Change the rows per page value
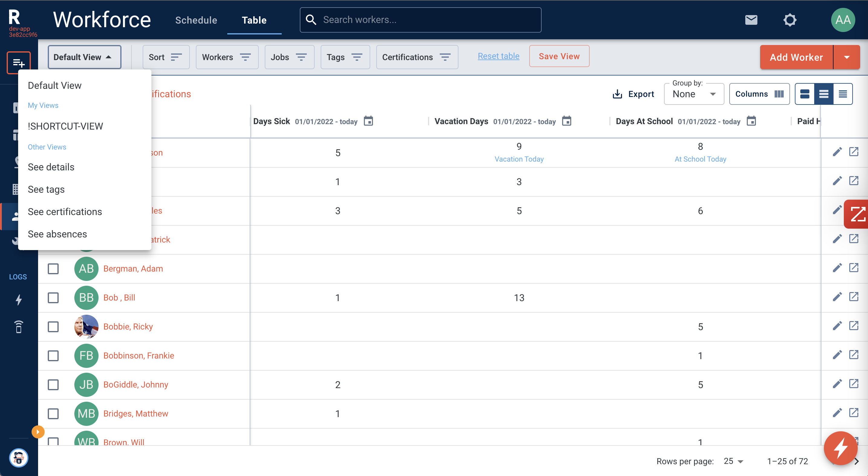This screenshot has height=476, width=868. [733, 461]
